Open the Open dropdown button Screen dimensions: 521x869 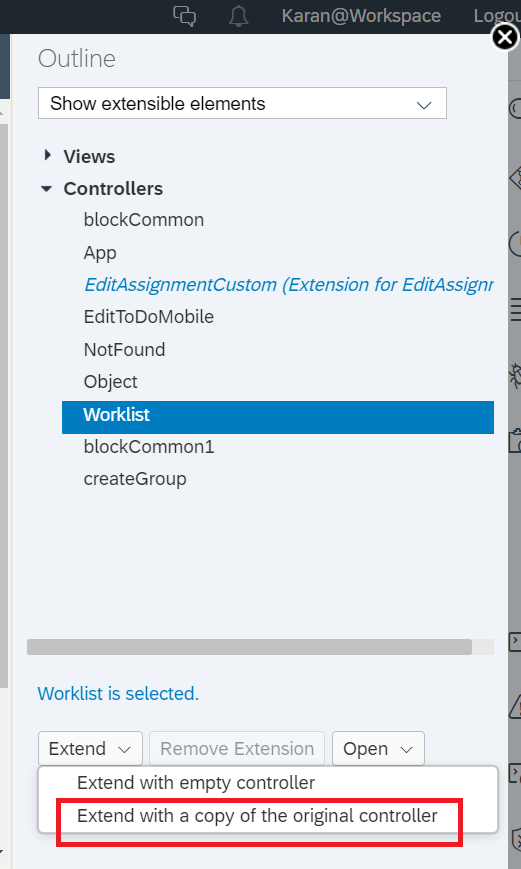[x=378, y=749]
